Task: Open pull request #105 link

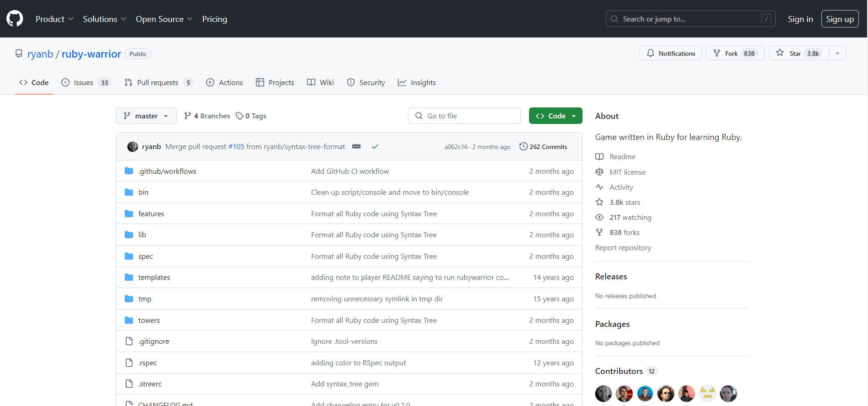Action: point(236,146)
